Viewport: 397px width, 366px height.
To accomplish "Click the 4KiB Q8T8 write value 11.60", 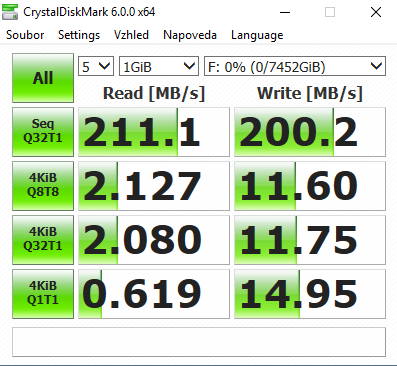I will point(310,186).
